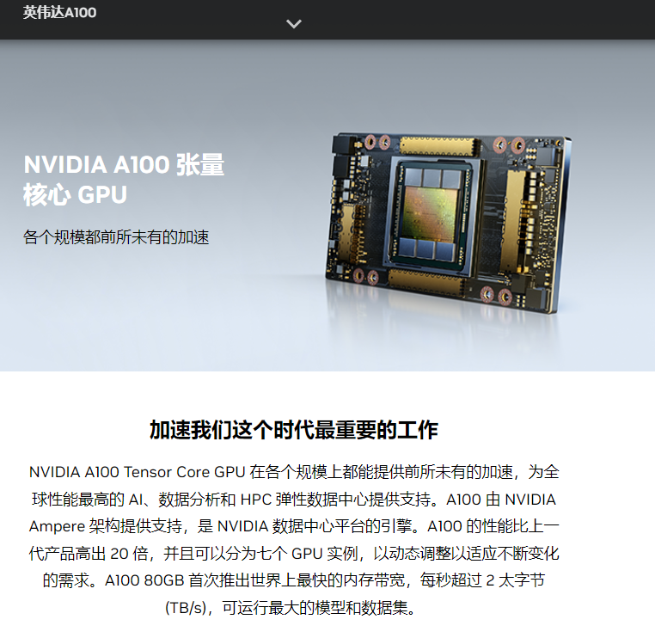
Task: Click the word Ampere in the paragraph
Action: 57,526
